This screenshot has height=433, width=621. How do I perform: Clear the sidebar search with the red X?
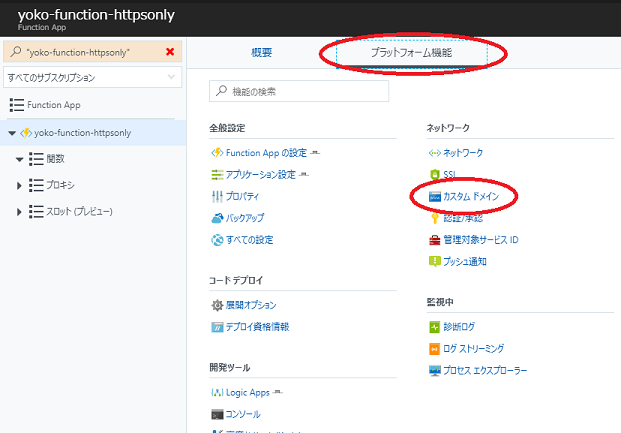click(x=170, y=52)
